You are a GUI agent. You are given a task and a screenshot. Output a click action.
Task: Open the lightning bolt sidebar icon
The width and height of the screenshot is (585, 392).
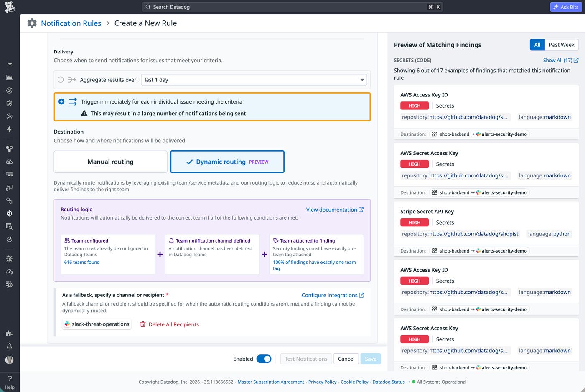point(9,129)
